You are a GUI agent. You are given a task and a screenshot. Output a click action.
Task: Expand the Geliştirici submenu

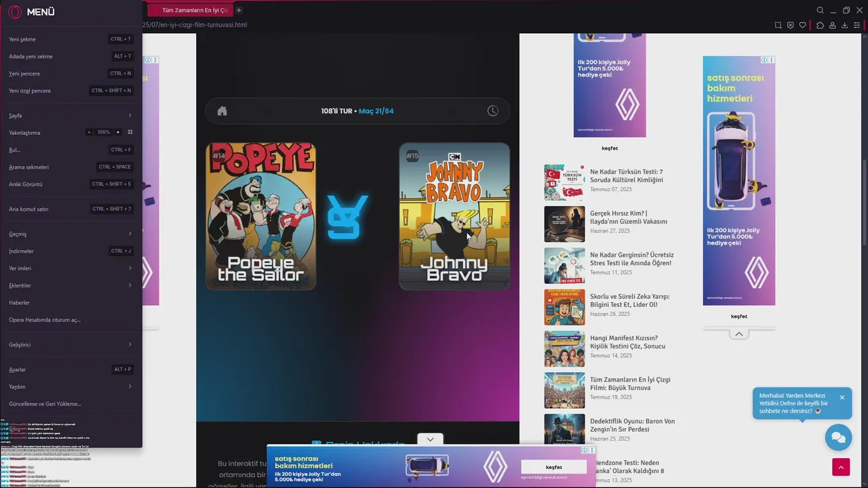point(71,344)
